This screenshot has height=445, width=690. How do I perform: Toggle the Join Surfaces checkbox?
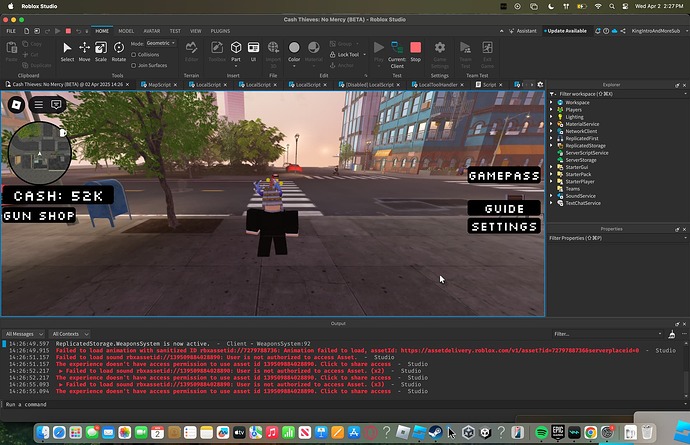point(133,66)
